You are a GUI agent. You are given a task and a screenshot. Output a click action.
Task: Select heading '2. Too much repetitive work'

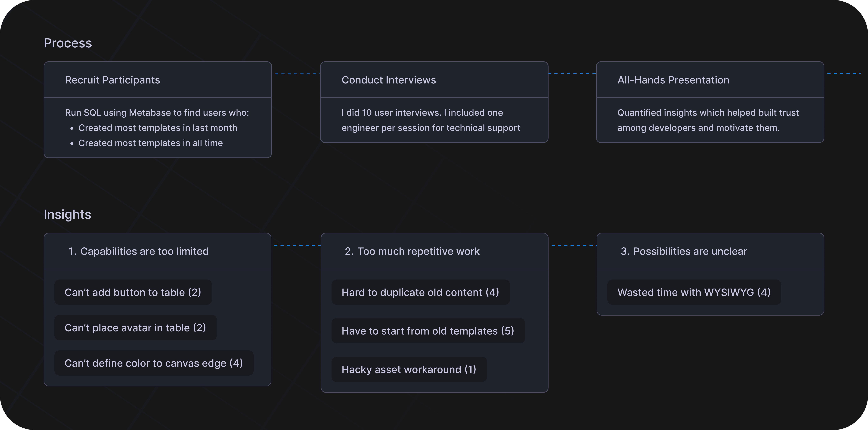(x=412, y=251)
